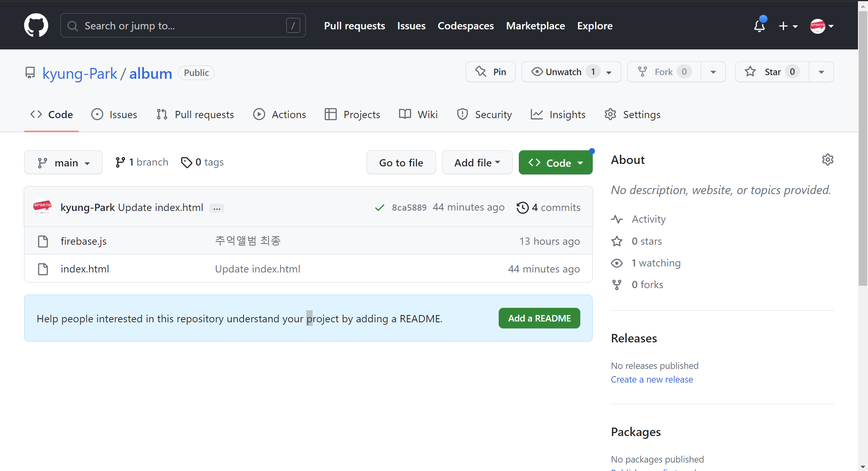Image resolution: width=868 pixels, height=471 pixels.
Task: Pin the album repository
Action: click(x=490, y=72)
